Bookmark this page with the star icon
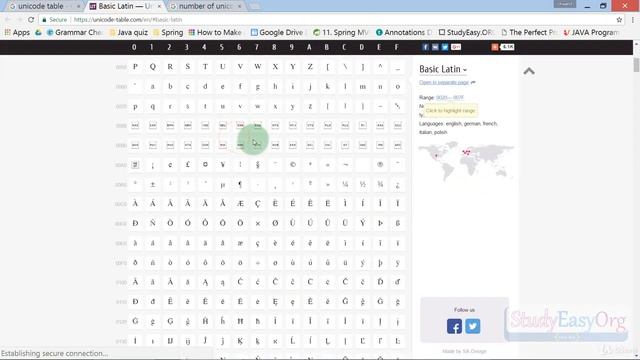The image size is (640, 360). pyautogui.click(x=619, y=20)
